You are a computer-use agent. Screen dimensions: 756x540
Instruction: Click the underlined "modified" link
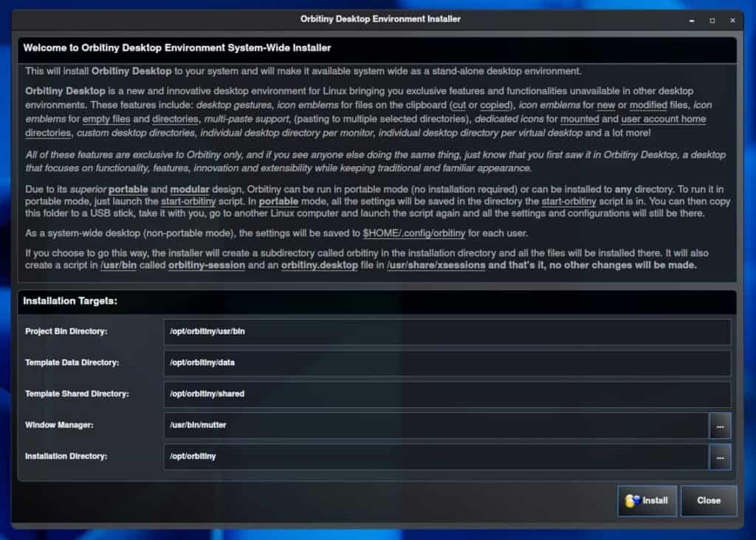(x=647, y=105)
